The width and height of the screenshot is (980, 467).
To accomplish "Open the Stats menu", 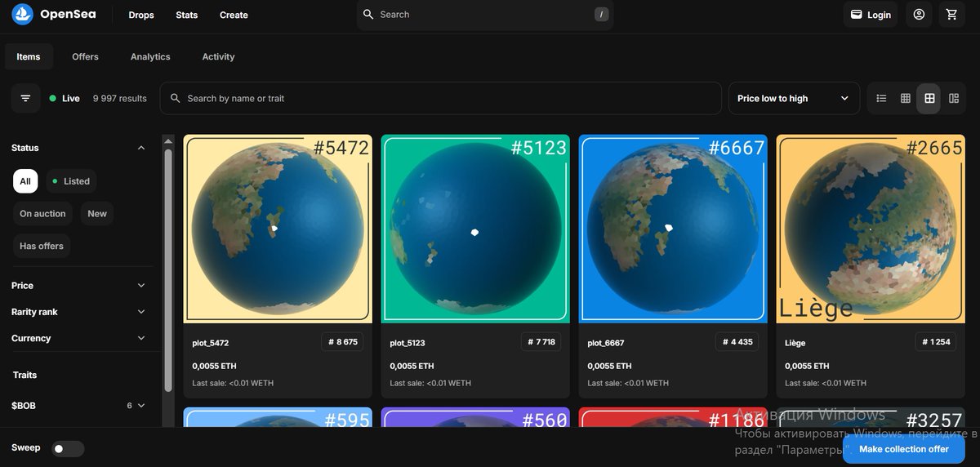I will coord(187,15).
